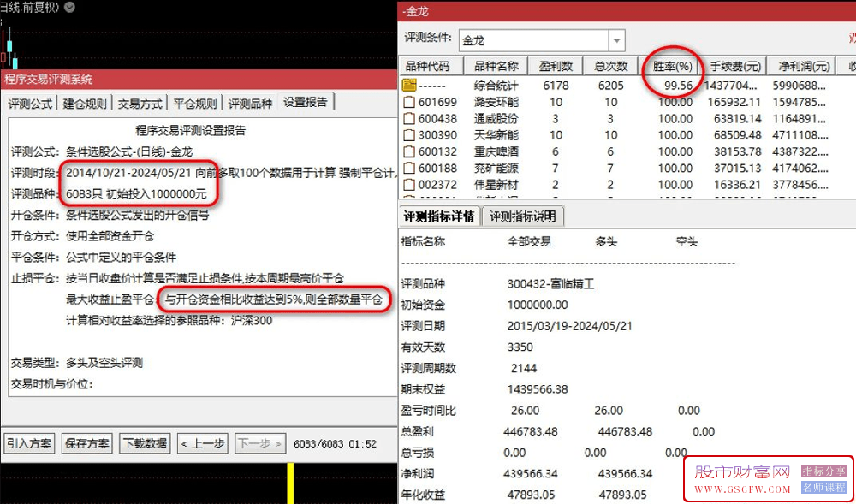Click the fee value 165932.11
This screenshot has height=504, width=856.
pos(734,102)
